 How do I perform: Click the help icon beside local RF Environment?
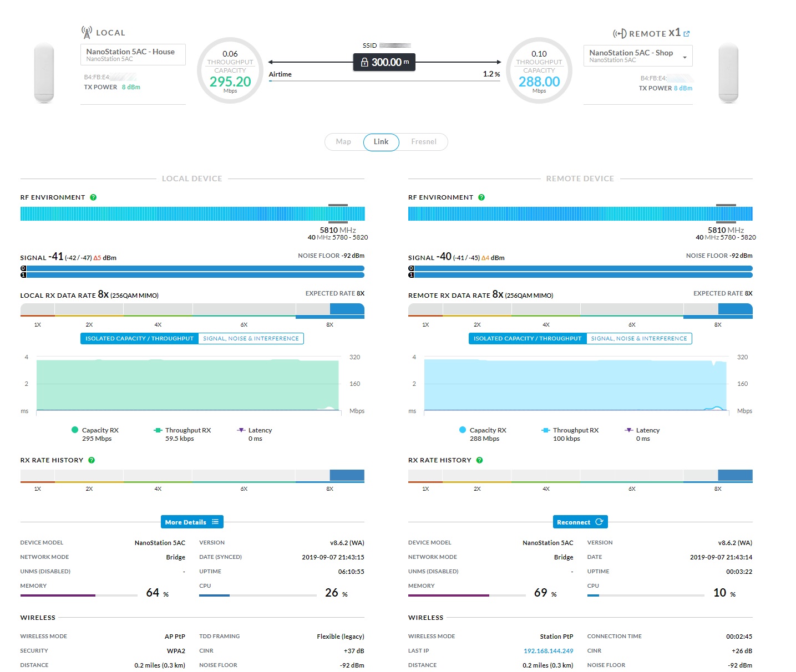coord(93,197)
